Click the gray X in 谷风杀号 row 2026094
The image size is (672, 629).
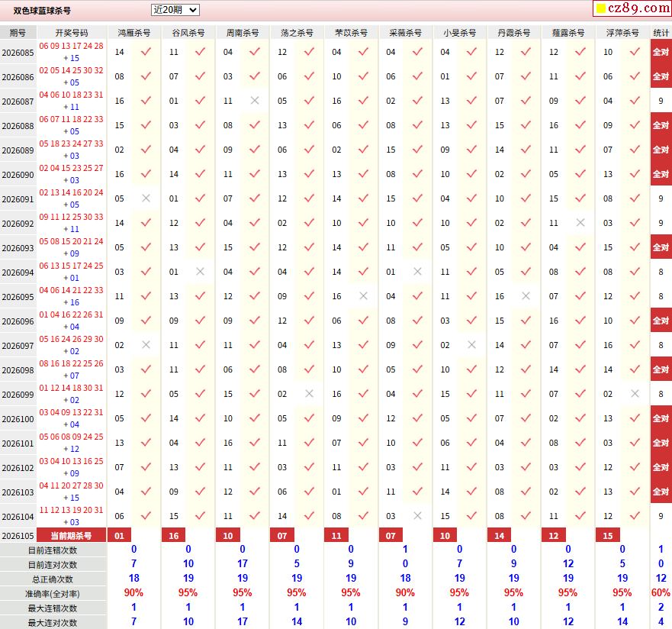coord(200,272)
